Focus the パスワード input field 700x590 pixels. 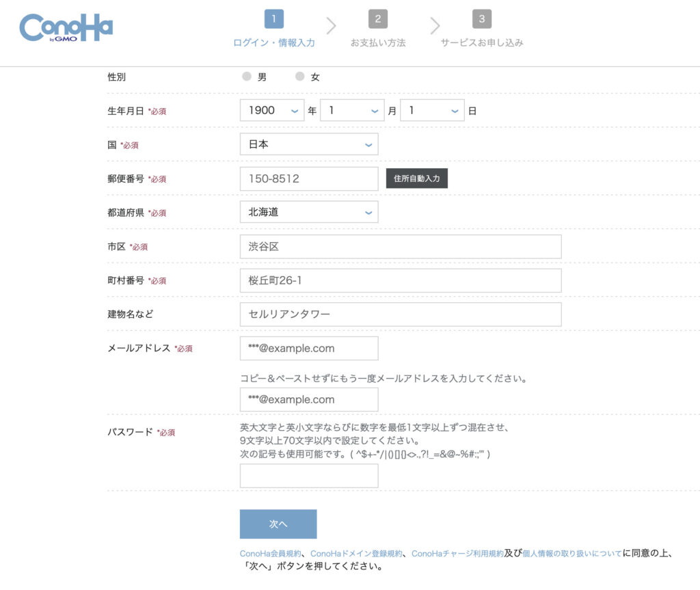click(309, 476)
